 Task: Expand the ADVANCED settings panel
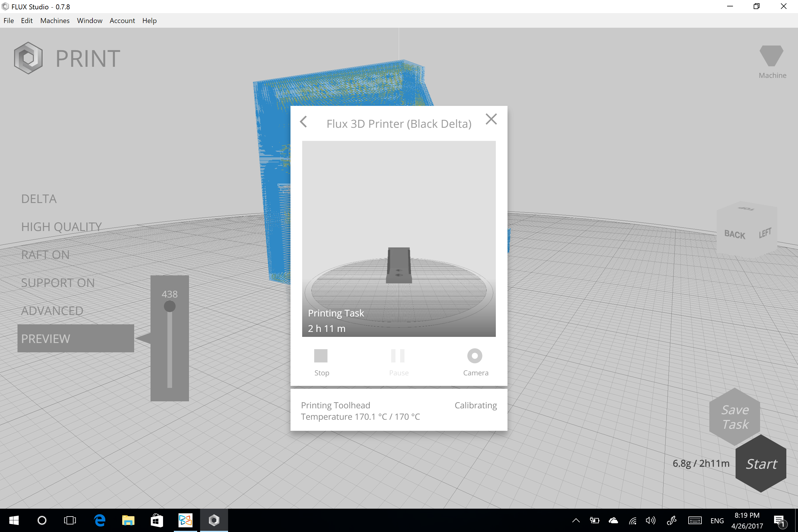click(52, 310)
